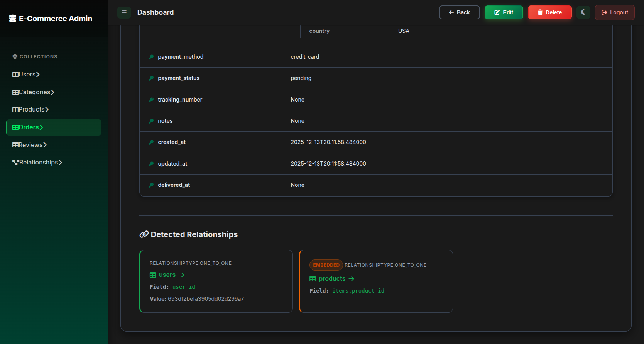Screen dimensions: 644x344
Task: Click the key icon beside delivered_at
Action: [151, 185]
